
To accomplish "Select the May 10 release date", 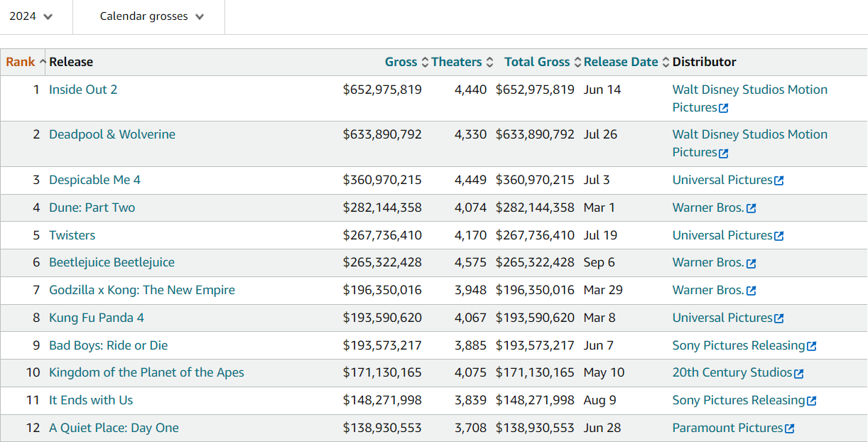I will pos(604,372).
